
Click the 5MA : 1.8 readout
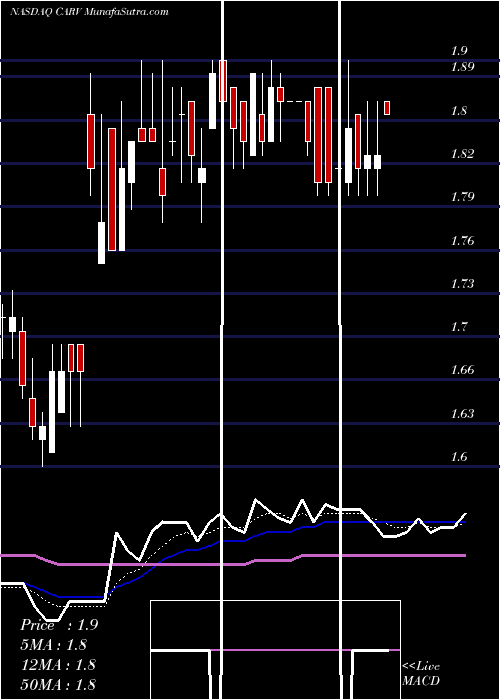[54, 645]
